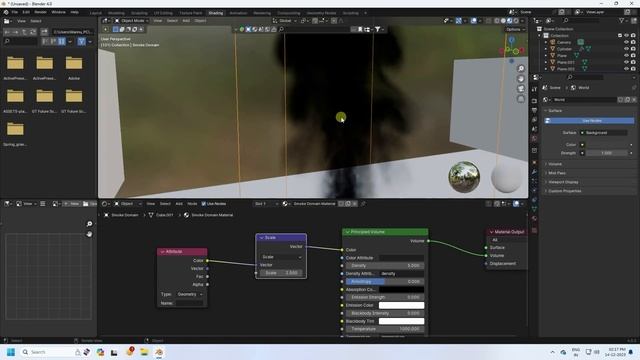Hide the Cylinder in viewport via eye icon
The height and width of the screenshot is (360, 640).
[626, 49]
